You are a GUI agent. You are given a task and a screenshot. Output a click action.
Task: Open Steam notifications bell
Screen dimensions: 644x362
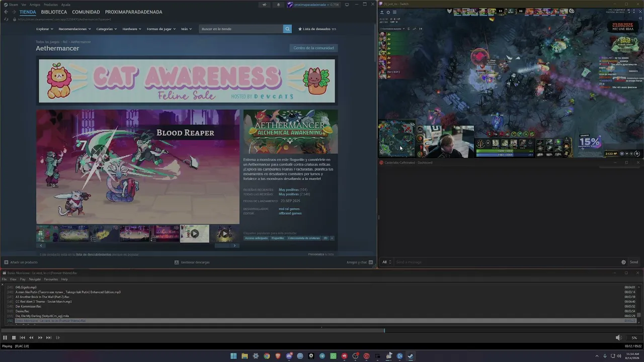pos(278,5)
